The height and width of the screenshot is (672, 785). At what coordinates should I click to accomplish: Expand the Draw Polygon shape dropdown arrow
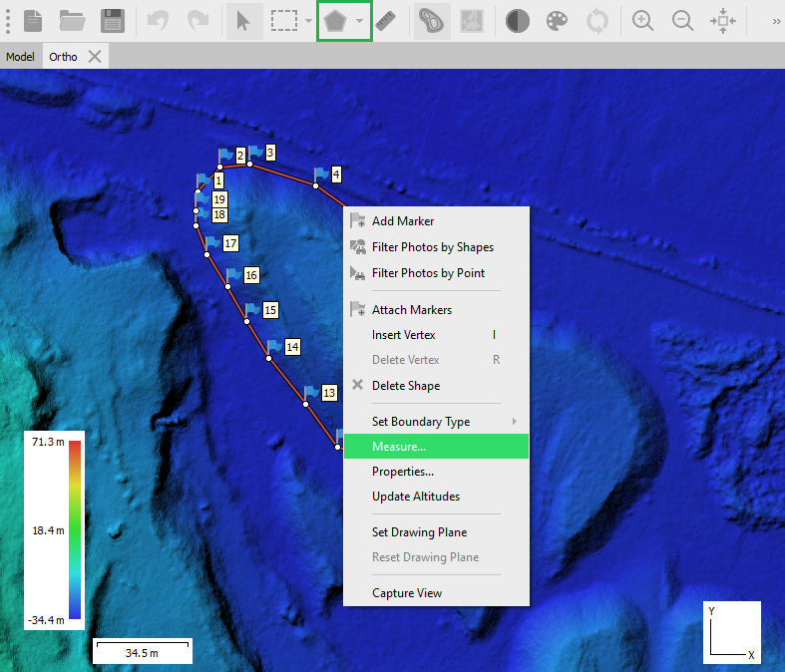360,21
